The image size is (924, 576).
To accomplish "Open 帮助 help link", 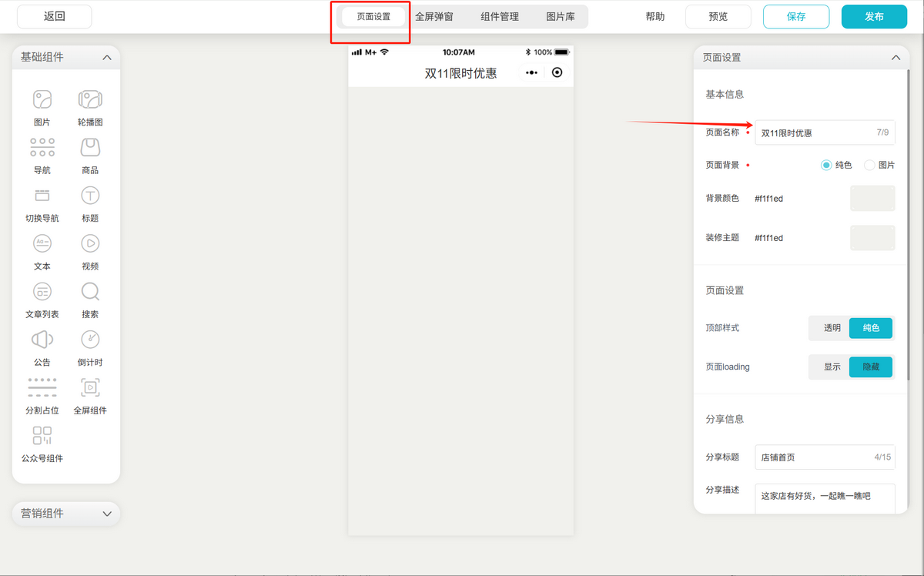I will coord(655,16).
